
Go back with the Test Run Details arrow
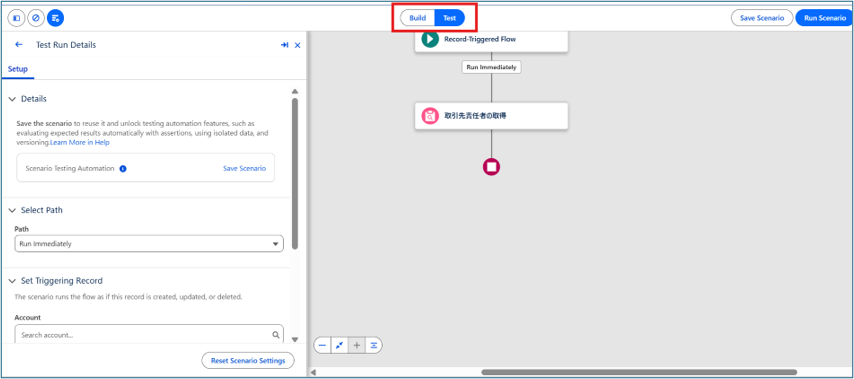click(19, 45)
